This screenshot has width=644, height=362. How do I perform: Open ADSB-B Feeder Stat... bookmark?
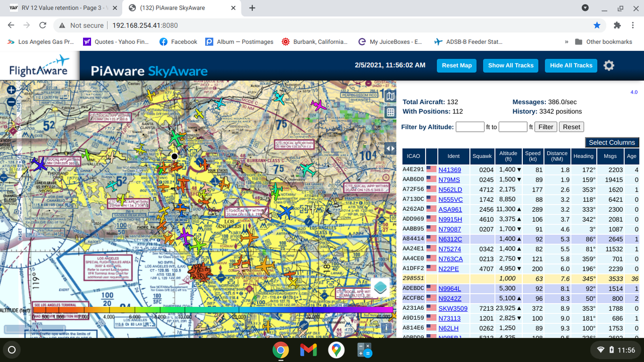pyautogui.click(x=468, y=42)
